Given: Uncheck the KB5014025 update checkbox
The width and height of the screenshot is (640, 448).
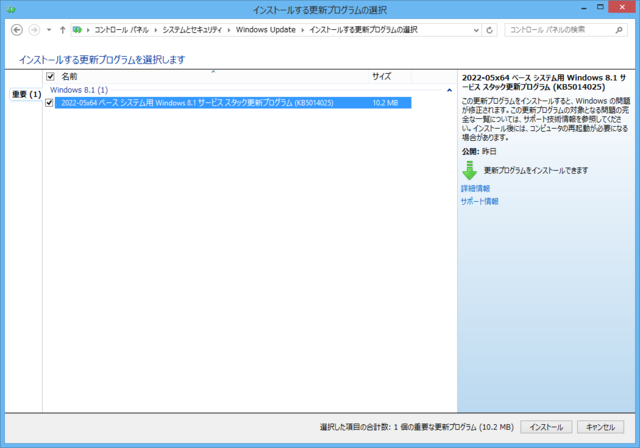Looking at the screenshot, I should [49, 103].
